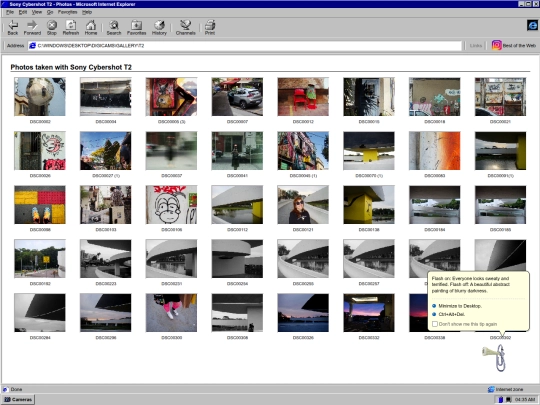Open the Cameras taskbar button
Image resolution: width=540 pixels, height=405 pixels.
[x=18, y=399]
